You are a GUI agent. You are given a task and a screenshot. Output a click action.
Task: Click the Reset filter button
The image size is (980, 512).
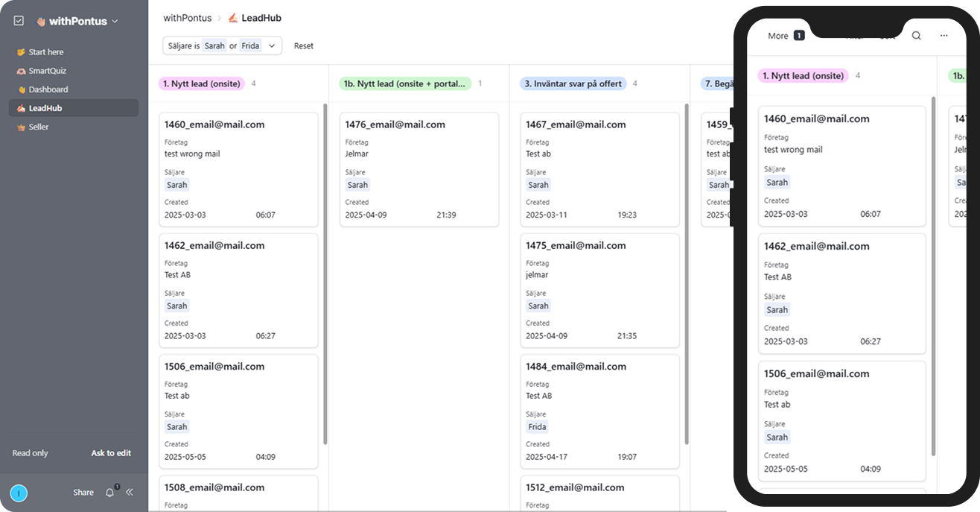[304, 46]
